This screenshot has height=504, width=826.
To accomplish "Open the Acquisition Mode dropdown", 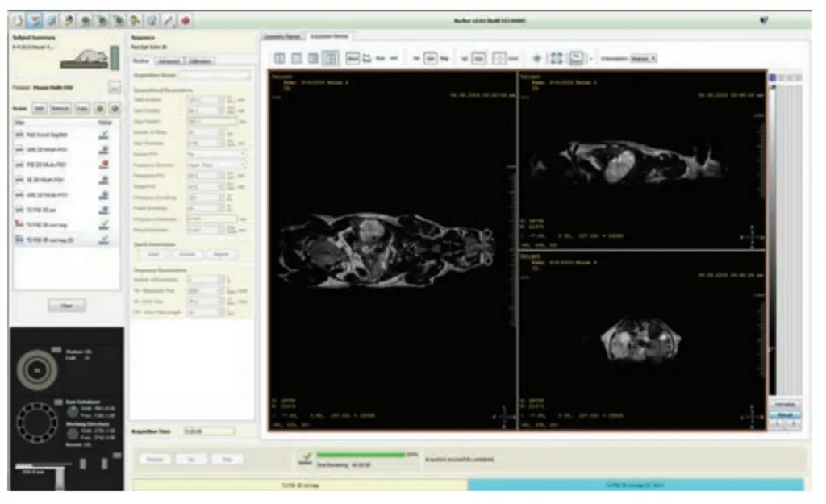I will pos(215,76).
